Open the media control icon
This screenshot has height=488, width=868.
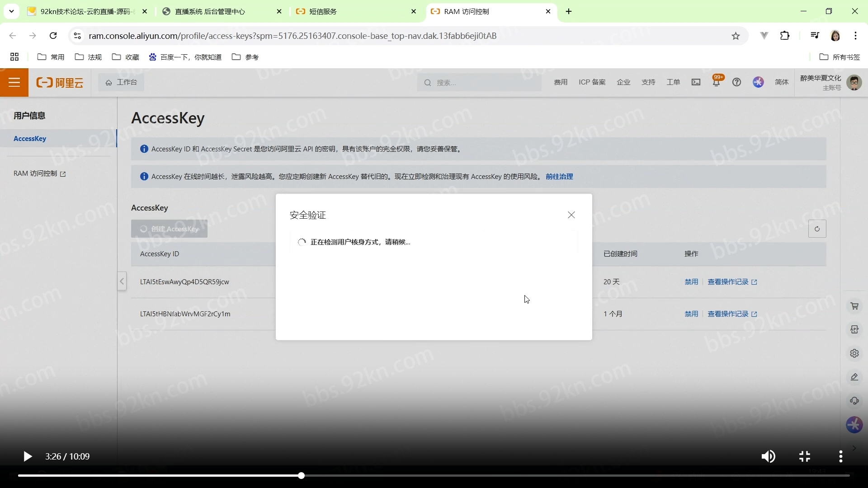point(815,36)
